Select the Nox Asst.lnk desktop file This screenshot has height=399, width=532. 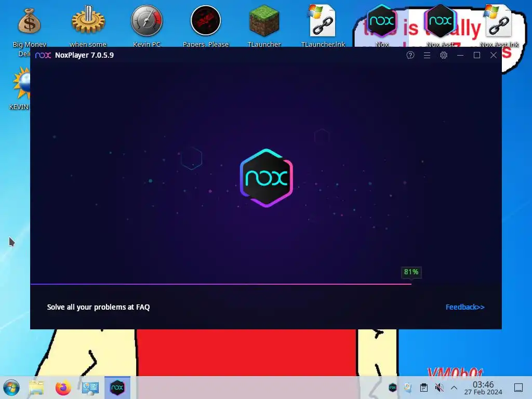[498, 21]
